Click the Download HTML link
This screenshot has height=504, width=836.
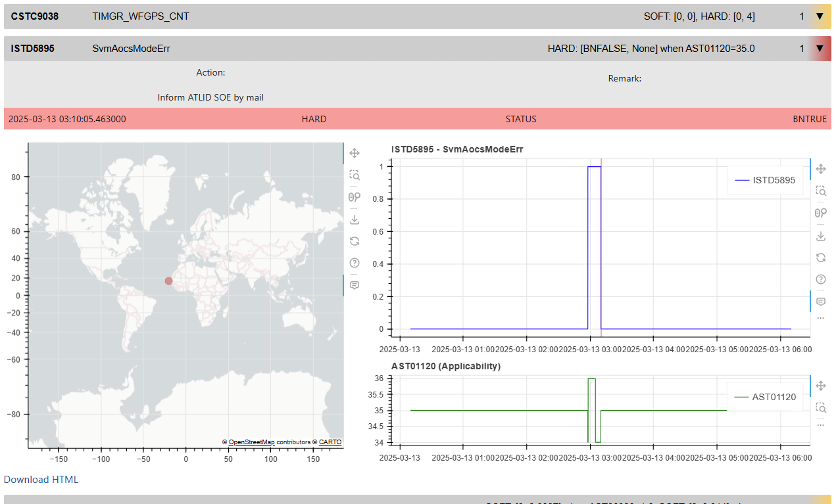tap(41, 480)
